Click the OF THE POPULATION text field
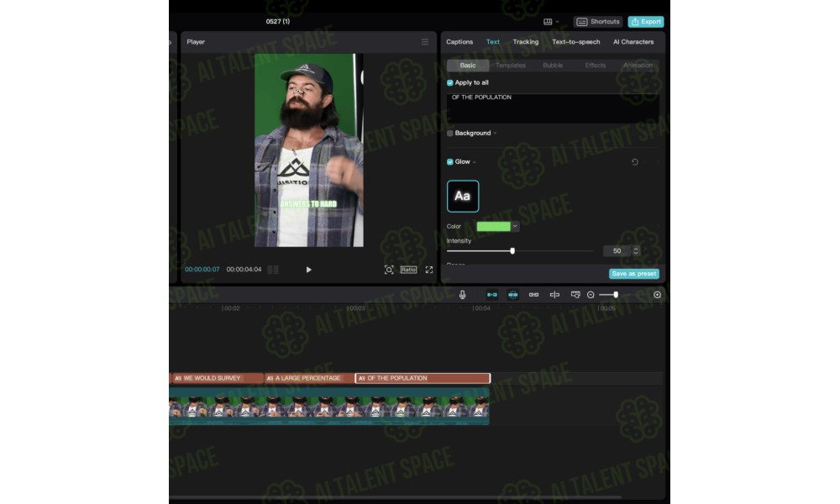This screenshot has width=840, height=504. (553, 108)
